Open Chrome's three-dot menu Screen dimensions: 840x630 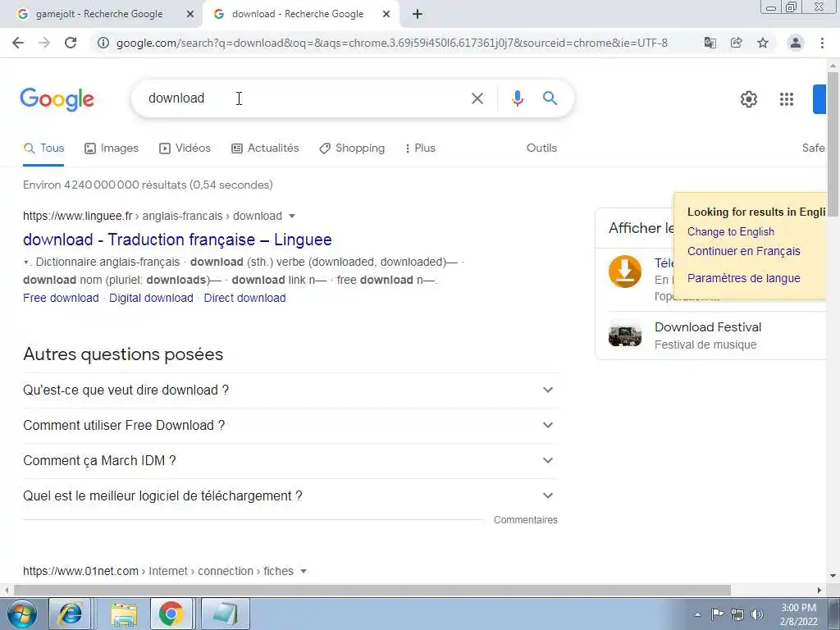[822, 43]
